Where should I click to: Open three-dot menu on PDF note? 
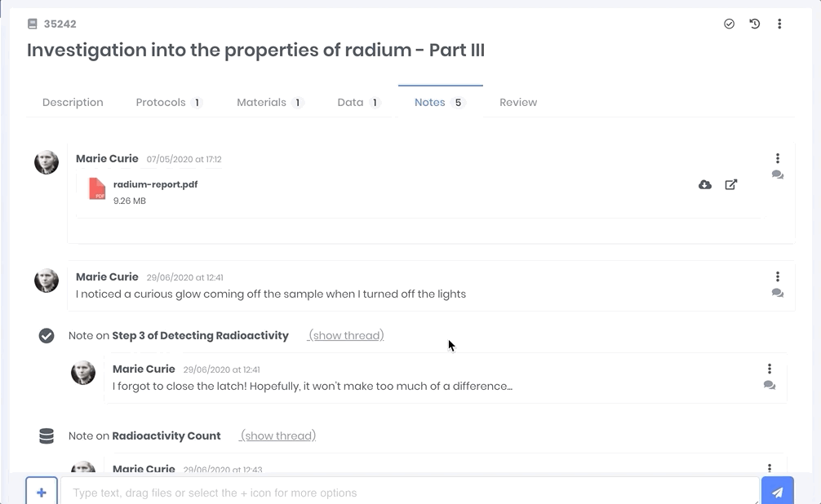[778, 159]
